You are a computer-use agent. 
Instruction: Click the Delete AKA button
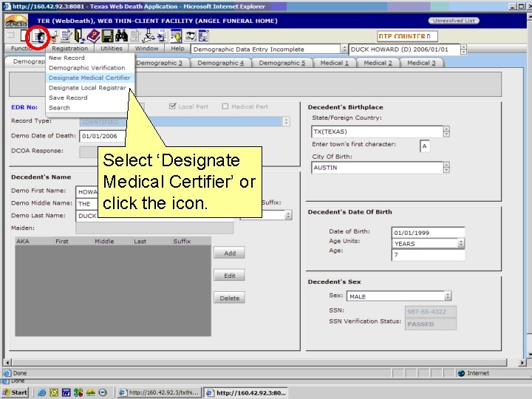[x=230, y=298]
